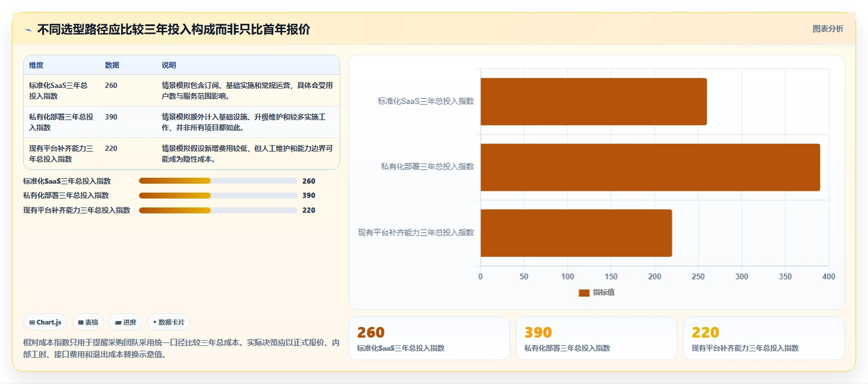This screenshot has height=384, width=868.
Task: Open the 390 data card
Action: 597,338
